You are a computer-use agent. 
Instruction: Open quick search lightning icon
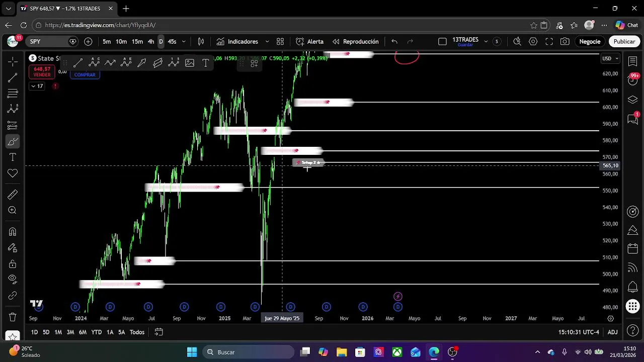pyautogui.click(x=517, y=42)
